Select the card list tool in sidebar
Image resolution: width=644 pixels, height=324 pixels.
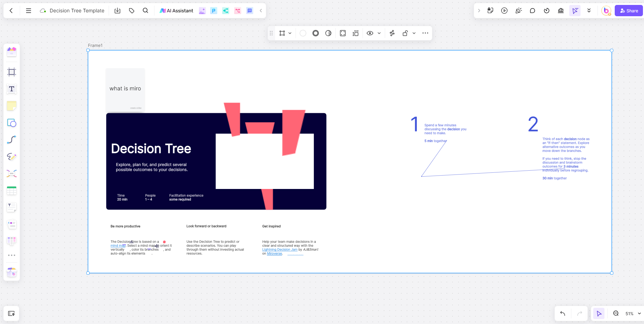12,224
